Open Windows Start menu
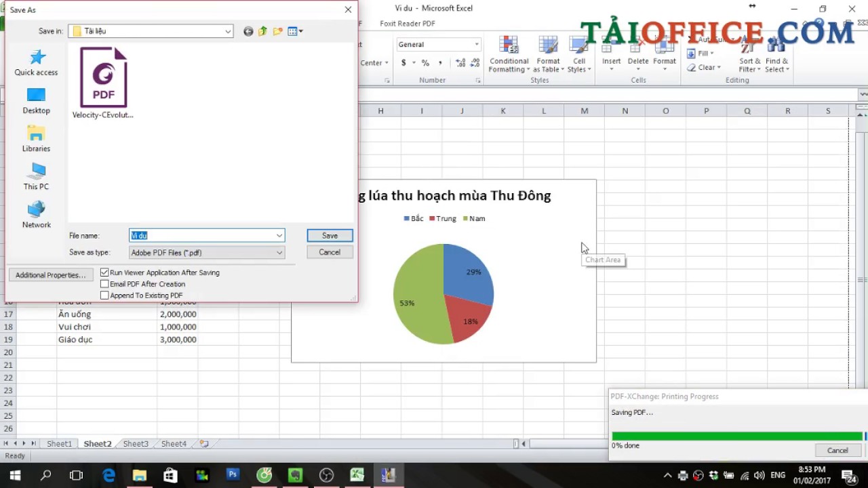This screenshot has height=488, width=868. pos(15,475)
